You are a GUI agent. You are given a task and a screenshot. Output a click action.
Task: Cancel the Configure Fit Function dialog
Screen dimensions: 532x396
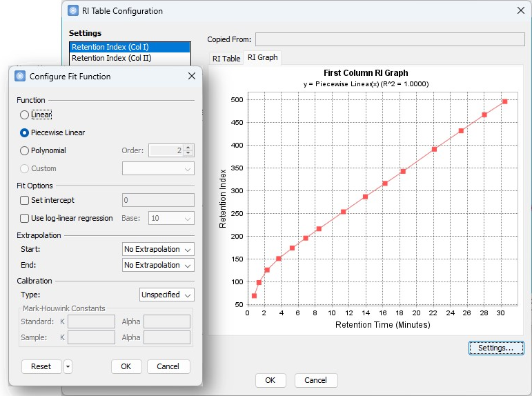[x=168, y=366]
